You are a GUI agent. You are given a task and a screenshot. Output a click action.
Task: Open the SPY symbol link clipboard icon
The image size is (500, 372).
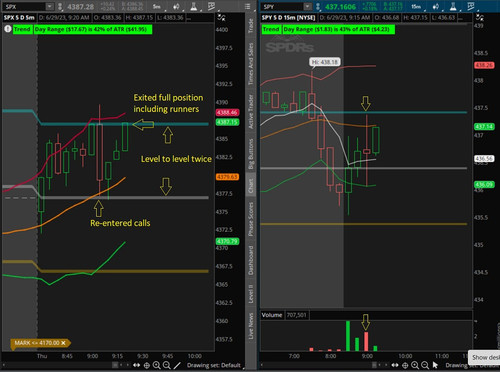(x=318, y=6)
